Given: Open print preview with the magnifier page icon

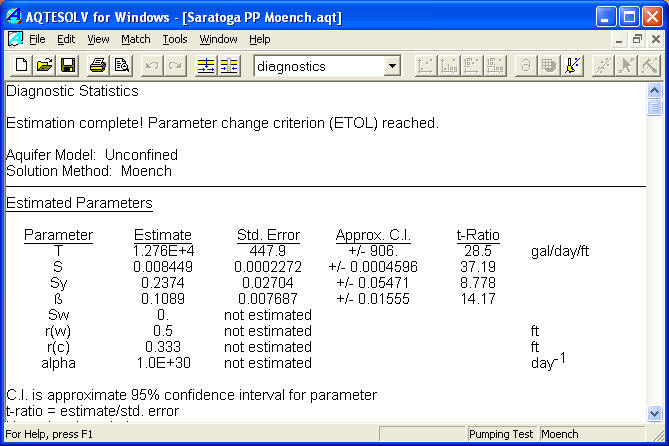Looking at the screenshot, I should tap(122, 66).
